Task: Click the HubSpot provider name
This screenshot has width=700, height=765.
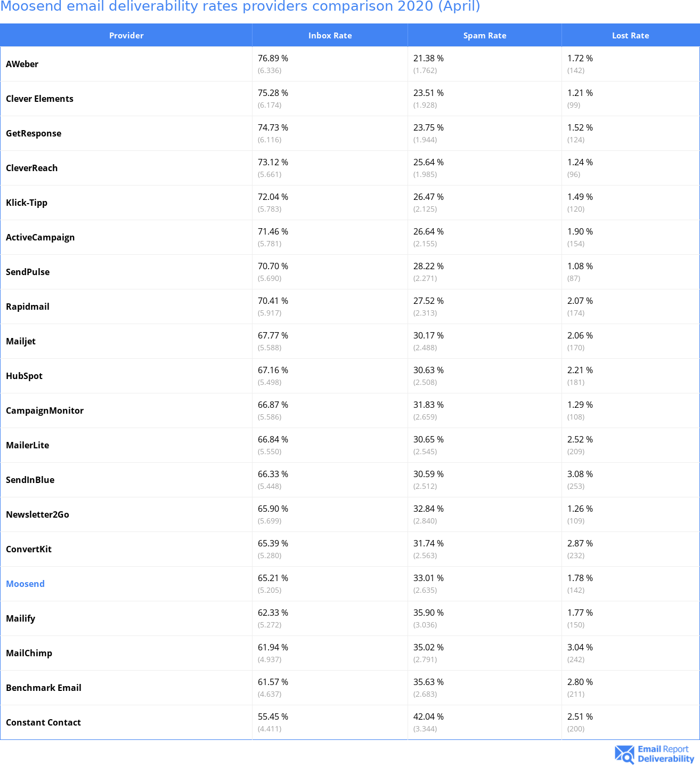Action: (x=24, y=376)
